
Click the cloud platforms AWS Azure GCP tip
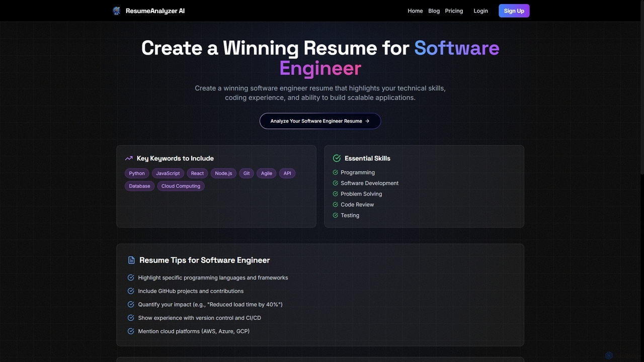[x=194, y=331]
